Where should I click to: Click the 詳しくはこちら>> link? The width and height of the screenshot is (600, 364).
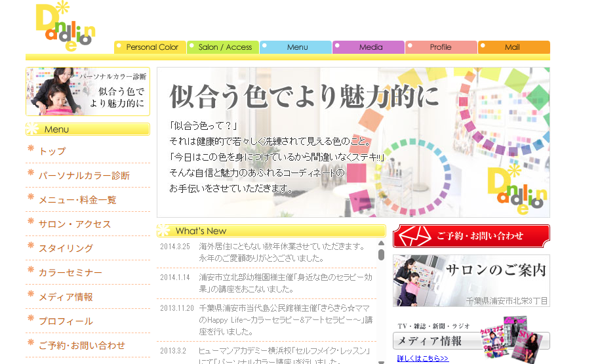click(x=422, y=358)
